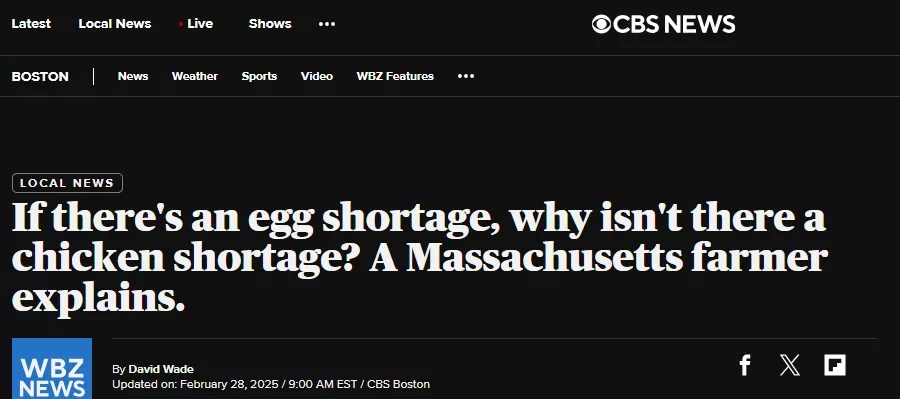Open the Shows menu
The image size is (900, 399).
pos(270,24)
